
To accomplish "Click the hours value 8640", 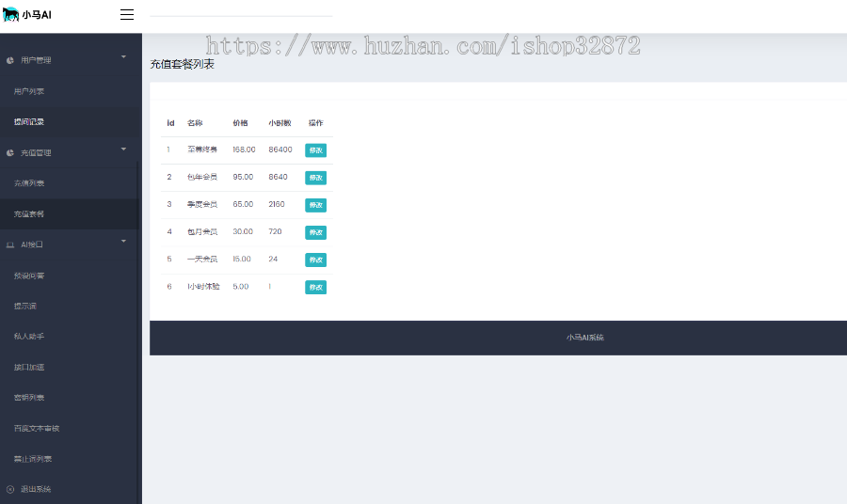I will (x=279, y=177).
